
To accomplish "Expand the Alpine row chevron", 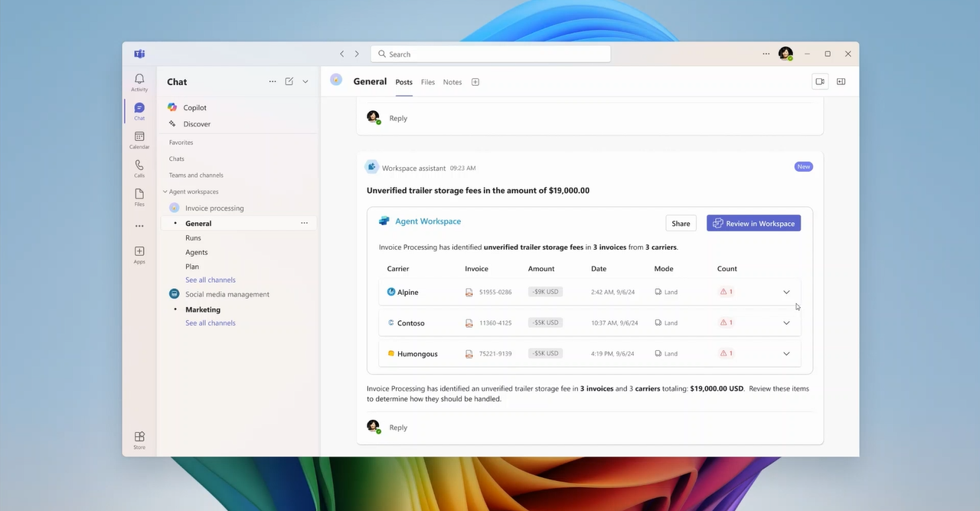I will point(786,292).
